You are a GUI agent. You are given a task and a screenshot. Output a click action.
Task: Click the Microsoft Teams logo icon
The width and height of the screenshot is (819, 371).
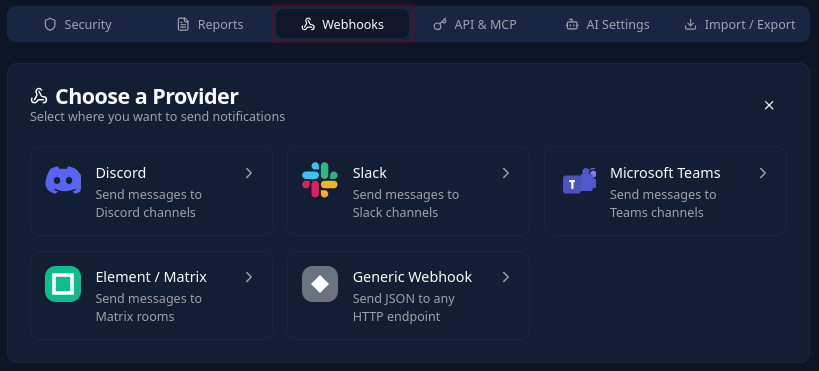579,181
